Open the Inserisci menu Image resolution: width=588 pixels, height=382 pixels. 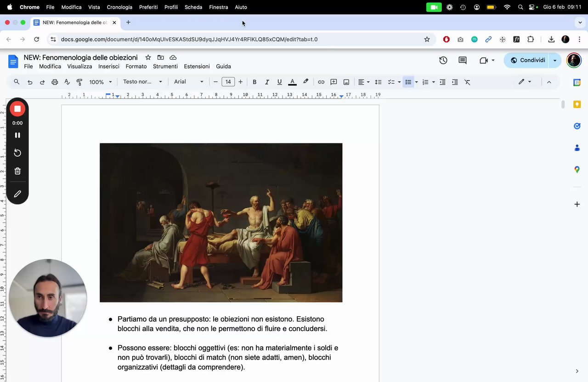point(109,66)
